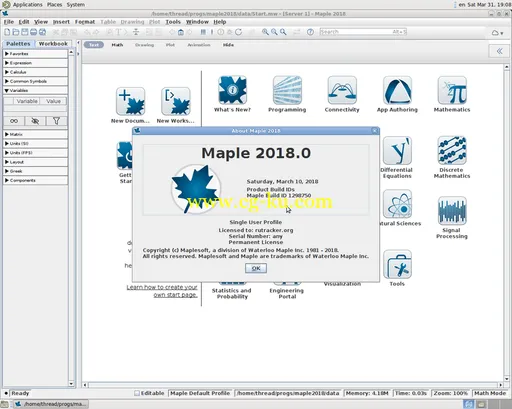The image size is (512, 409).
Task: Click the Maple task in bottom taskbar
Action: [x=51, y=404]
